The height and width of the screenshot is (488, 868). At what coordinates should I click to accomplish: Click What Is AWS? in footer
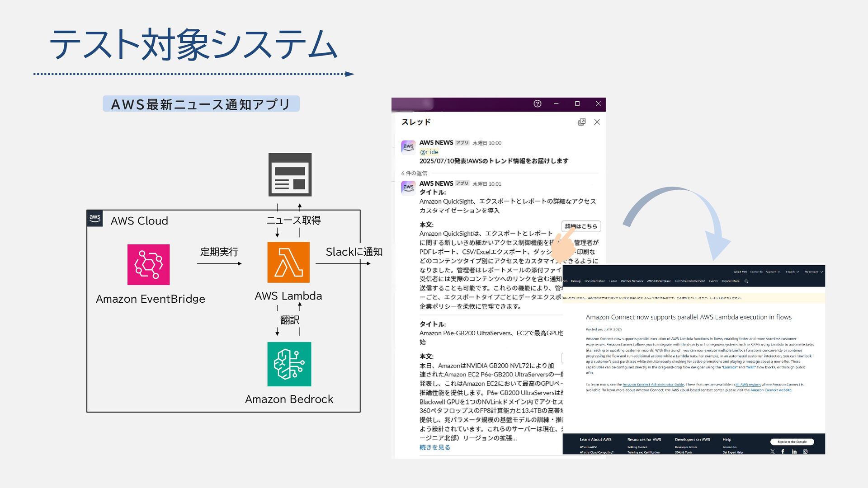click(x=589, y=447)
